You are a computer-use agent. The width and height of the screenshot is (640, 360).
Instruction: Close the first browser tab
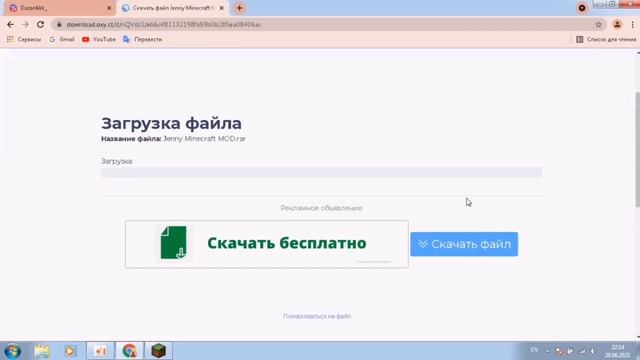pyautogui.click(x=109, y=8)
